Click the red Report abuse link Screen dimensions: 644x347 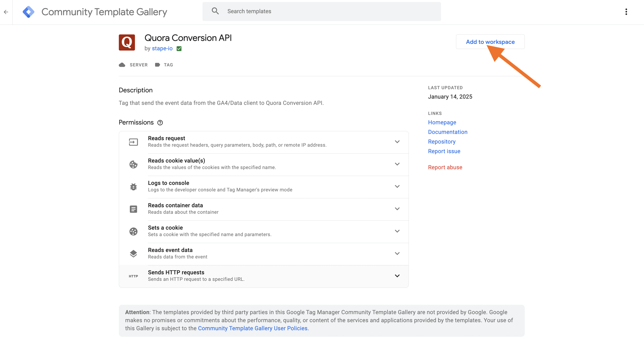tap(445, 167)
